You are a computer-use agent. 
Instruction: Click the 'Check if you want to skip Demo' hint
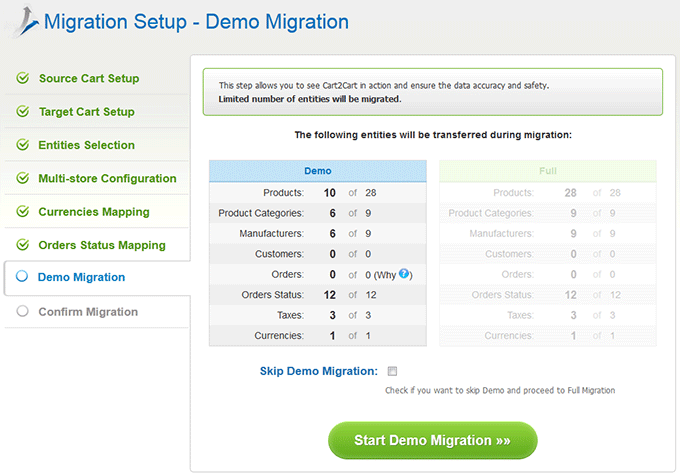tap(500, 390)
